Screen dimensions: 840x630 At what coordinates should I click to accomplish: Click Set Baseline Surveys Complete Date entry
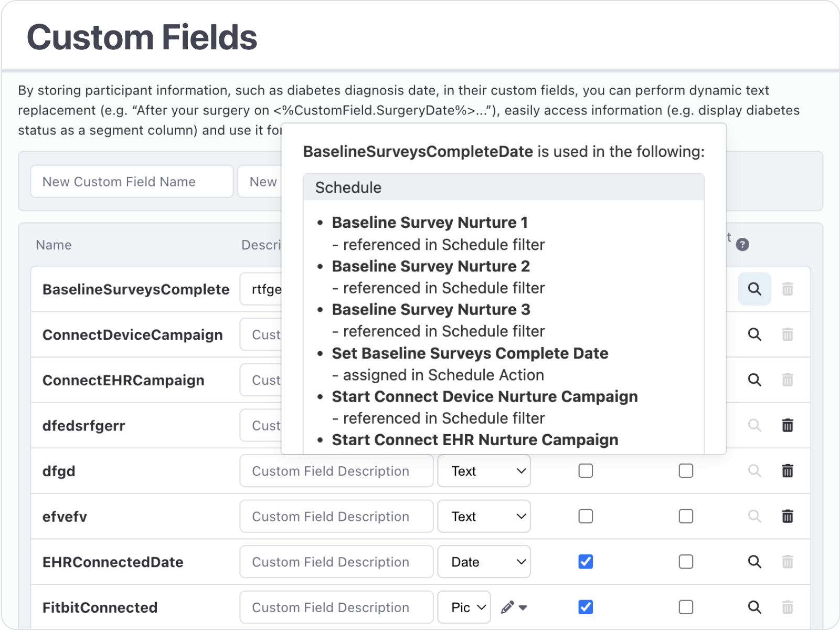tap(470, 353)
